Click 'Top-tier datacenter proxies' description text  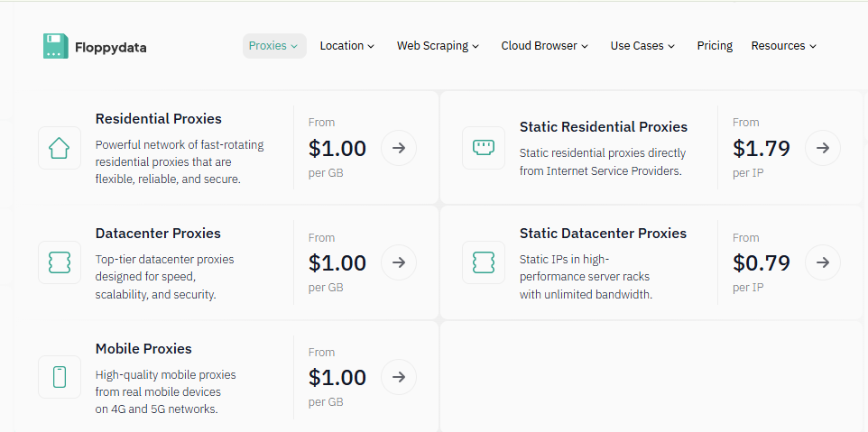pos(164,277)
